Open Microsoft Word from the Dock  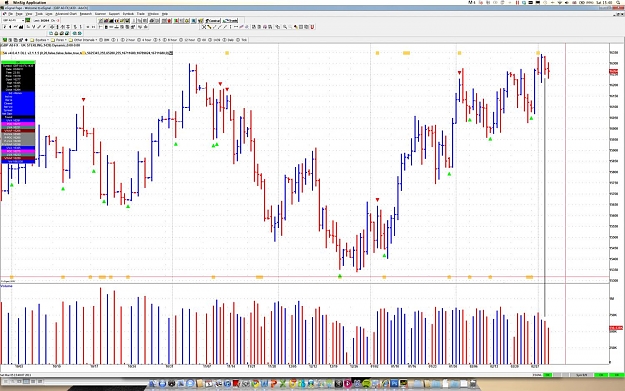pyautogui.click(x=264, y=384)
